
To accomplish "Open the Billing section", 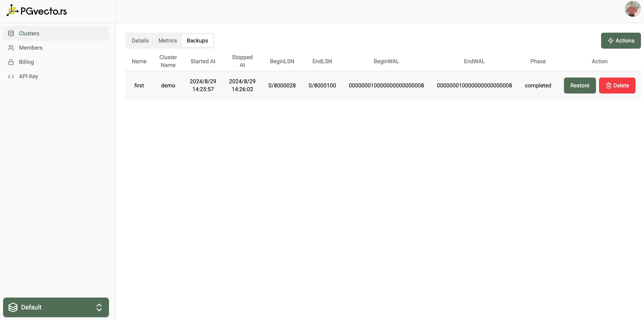I will 27,62.
